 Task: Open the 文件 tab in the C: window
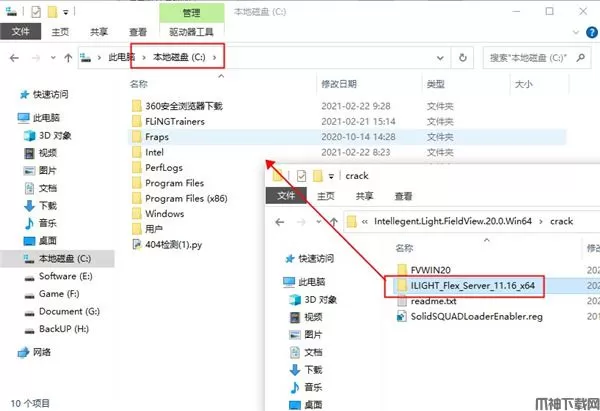[20, 31]
